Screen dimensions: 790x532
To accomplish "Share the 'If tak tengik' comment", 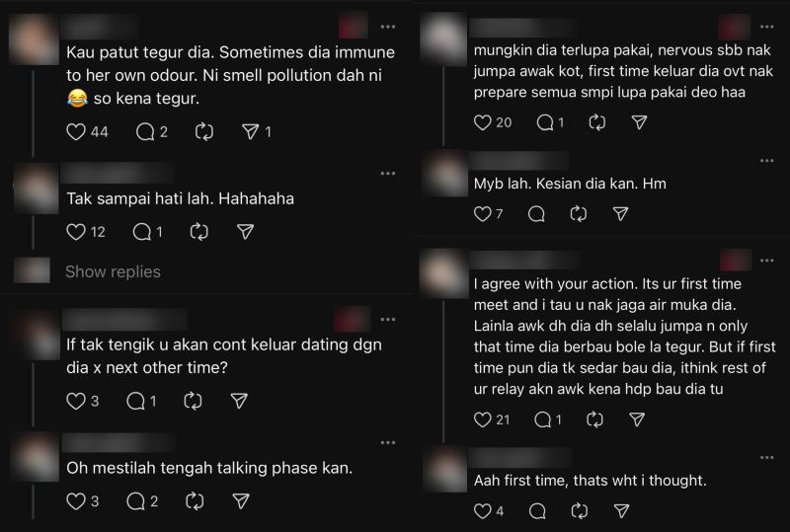I will tap(239, 401).
